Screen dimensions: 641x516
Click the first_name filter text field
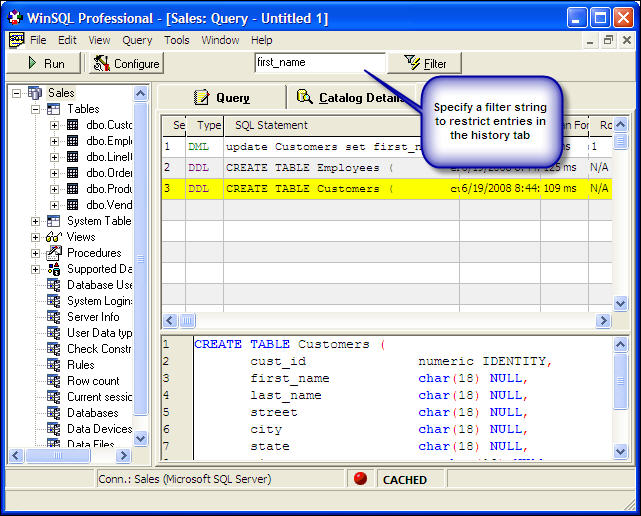click(320, 63)
